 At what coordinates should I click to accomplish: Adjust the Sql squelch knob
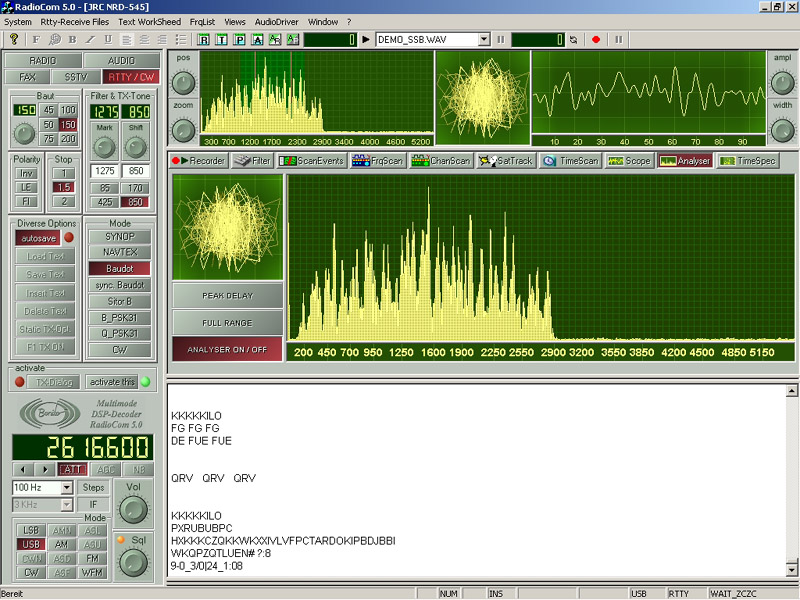tap(133, 563)
